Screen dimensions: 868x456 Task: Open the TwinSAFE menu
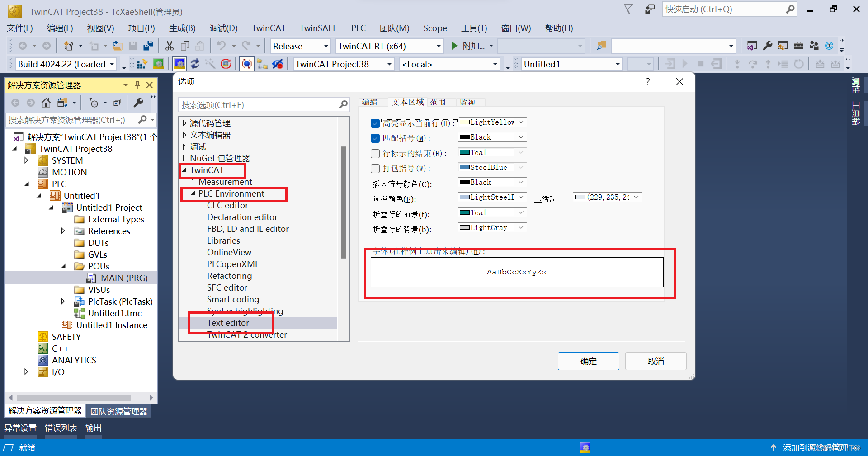tap(318, 28)
